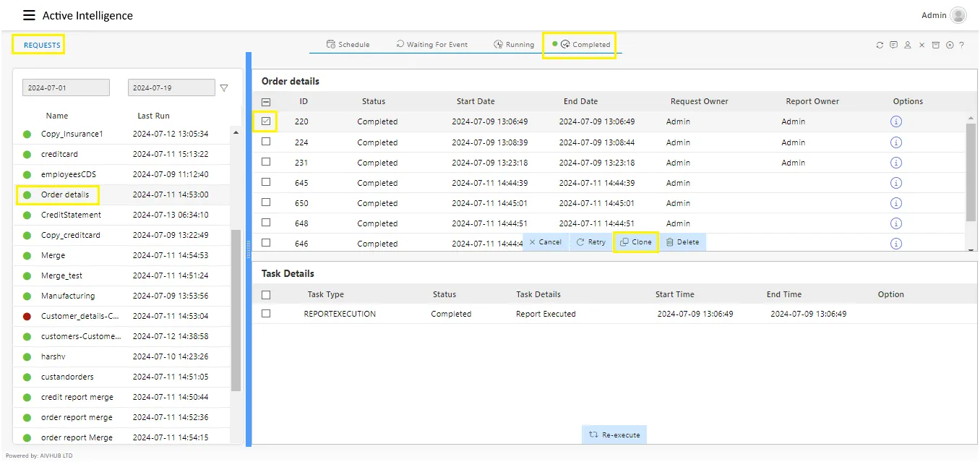Click the blue panel splitter handle

[x=249, y=249]
